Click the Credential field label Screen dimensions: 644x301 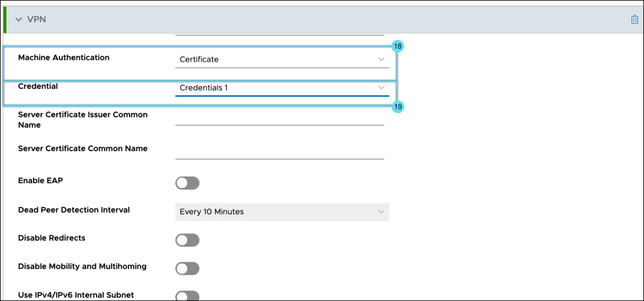38,86
